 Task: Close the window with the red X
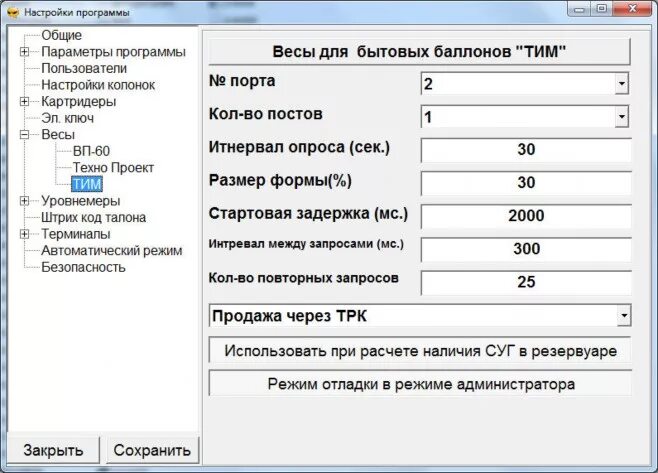click(632, 9)
